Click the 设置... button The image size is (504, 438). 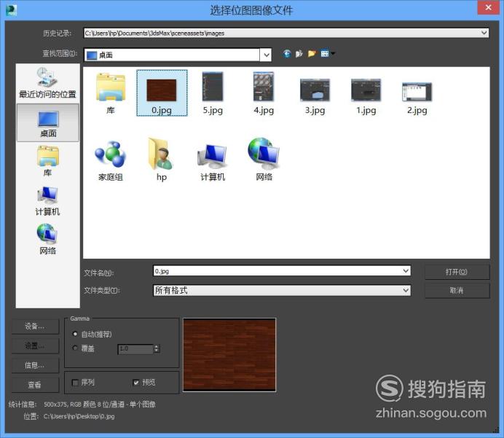[x=35, y=346]
